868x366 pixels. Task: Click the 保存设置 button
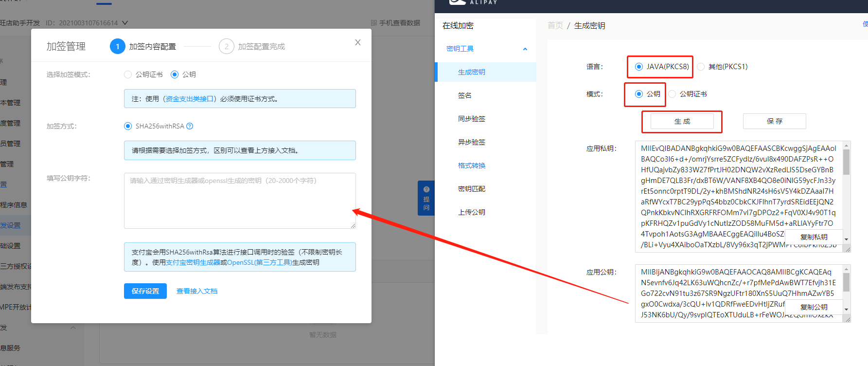pyautogui.click(x=145, y=291)
